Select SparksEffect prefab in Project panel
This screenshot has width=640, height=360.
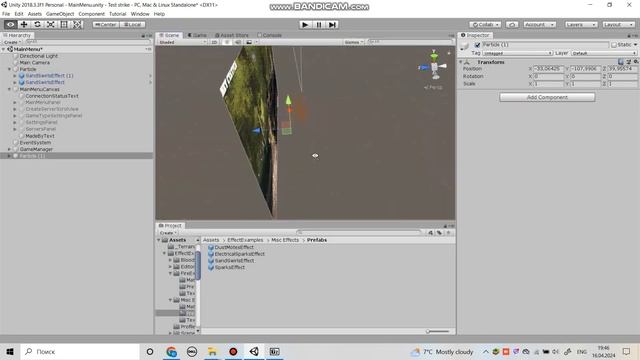[227, 267]
